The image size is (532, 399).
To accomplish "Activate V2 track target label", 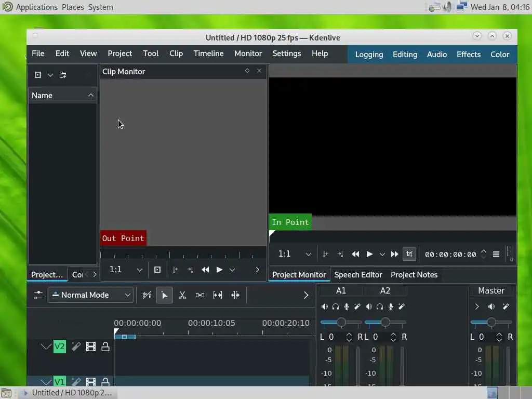I will coord(60,347).
